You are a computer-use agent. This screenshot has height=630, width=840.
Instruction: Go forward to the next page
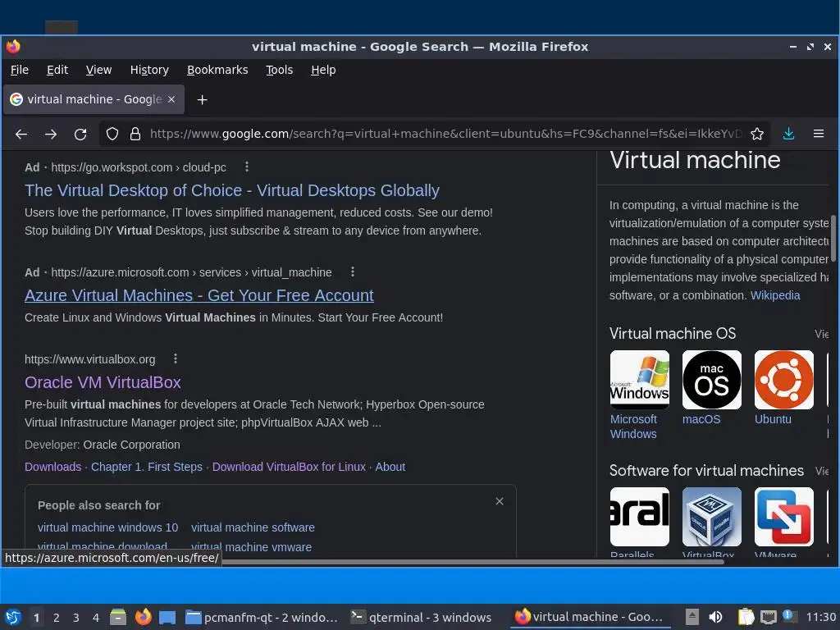[x=51, y=134]
